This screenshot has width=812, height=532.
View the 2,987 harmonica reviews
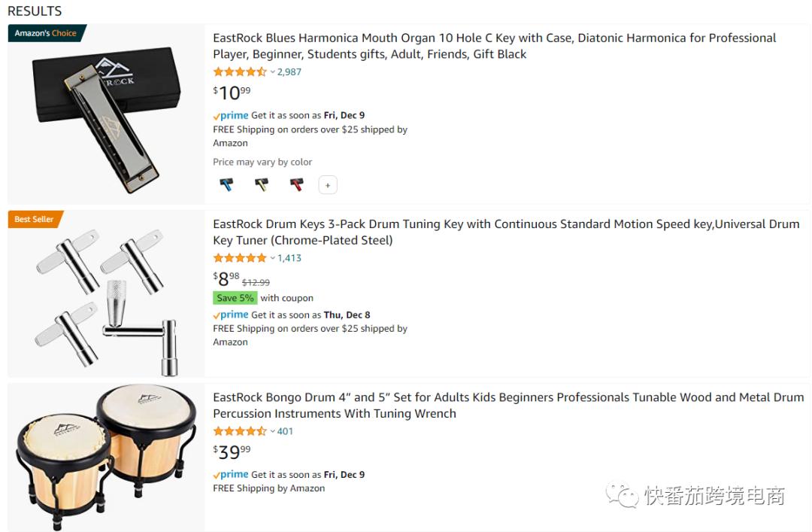pos(289,72)
